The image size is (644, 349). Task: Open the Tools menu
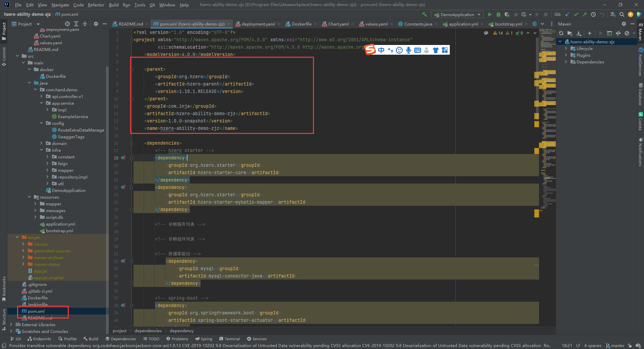140,5
